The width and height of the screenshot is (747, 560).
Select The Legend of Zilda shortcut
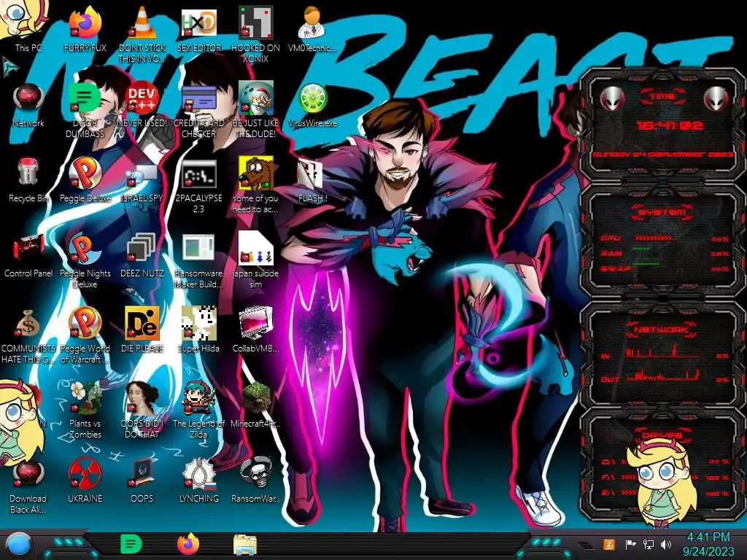pos(198,411)
